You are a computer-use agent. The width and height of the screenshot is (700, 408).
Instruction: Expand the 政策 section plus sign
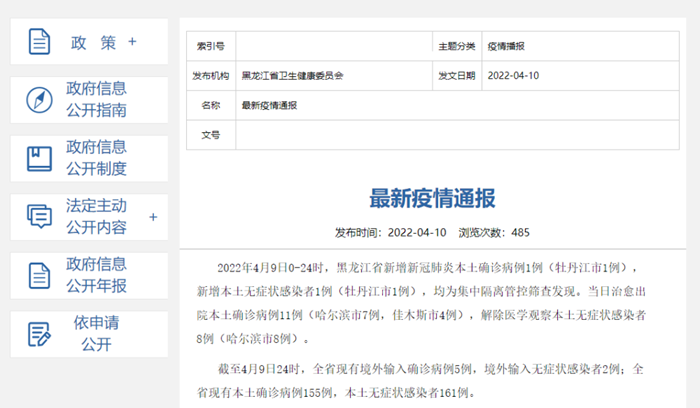click(132, 42)
